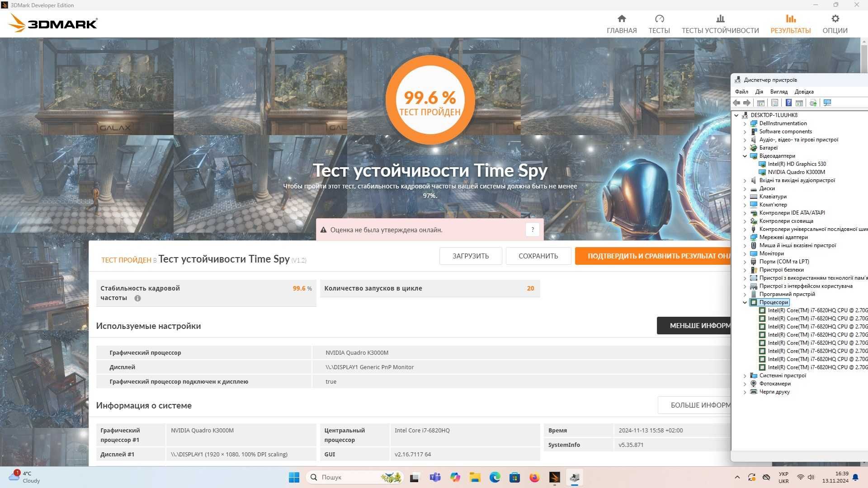Click the 3DMark logo
The height and width of the screenshot is (488, 868).
[53, 23]
